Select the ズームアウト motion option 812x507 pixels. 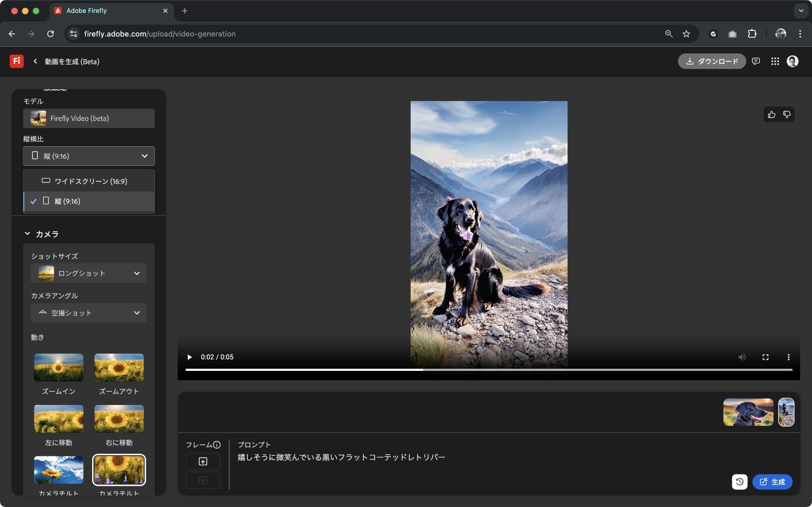(x=119, y=367)
